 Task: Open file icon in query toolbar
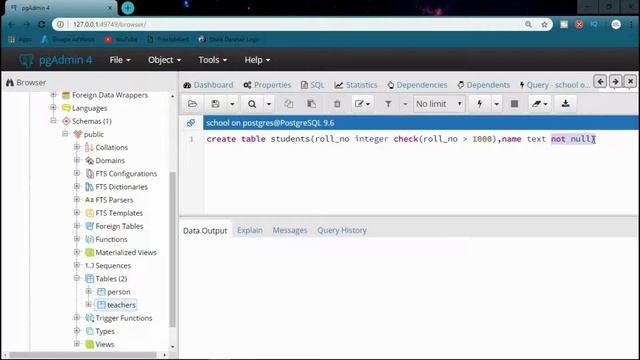click(x=192, y=104)
